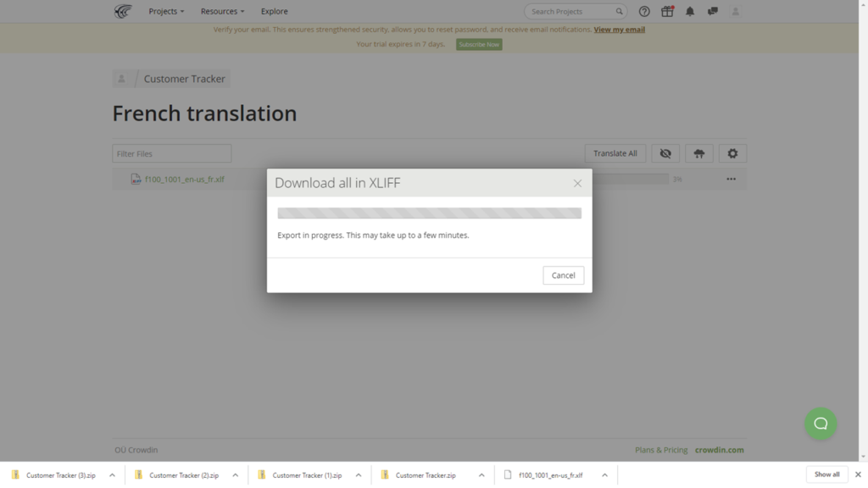Open the user profile avatar menu
The height and width of the screenshot is (488, 868).
(x=735, y=11)
